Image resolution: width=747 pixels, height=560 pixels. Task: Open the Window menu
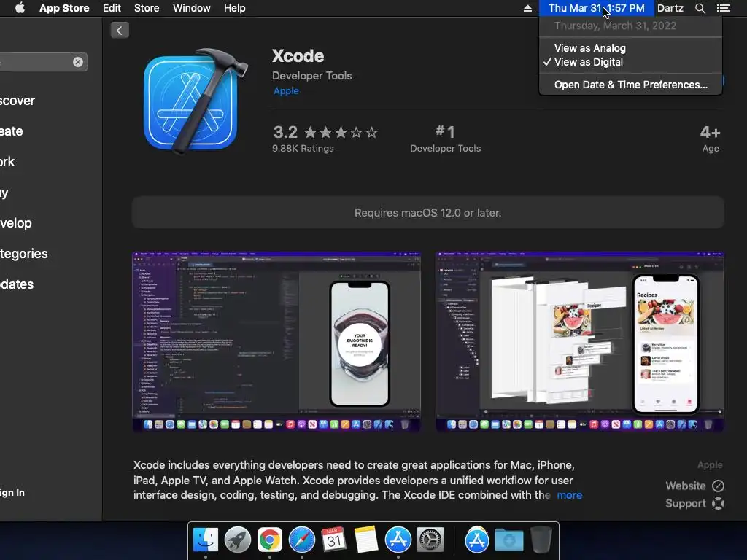pyautogui.click(x=192, y=8)
